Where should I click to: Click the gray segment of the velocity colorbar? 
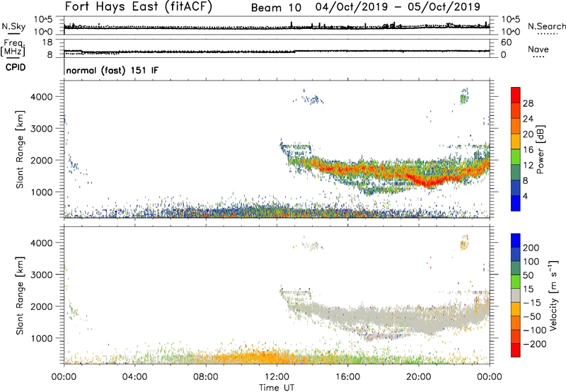click(516, 295)
